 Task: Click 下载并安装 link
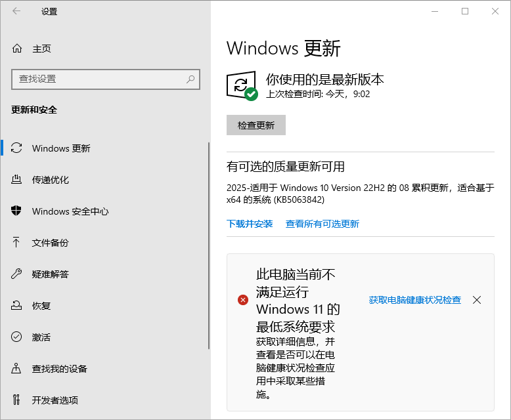(250, 224)
